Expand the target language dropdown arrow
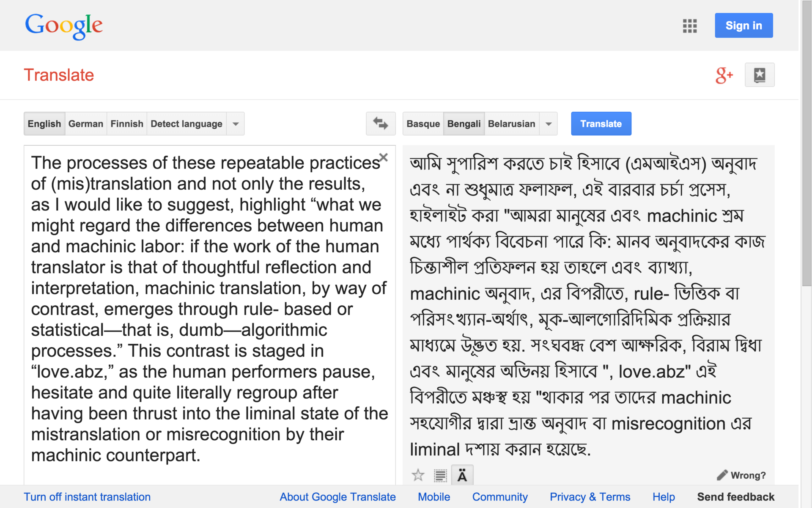Screen dimensions: 812x508 [x=548, y=124]
